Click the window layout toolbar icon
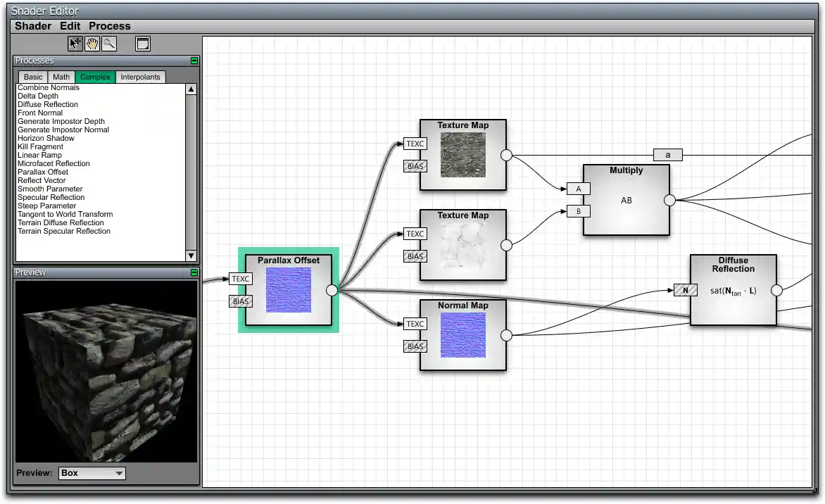This screenshot has width=825, height=504. (143, 44)
